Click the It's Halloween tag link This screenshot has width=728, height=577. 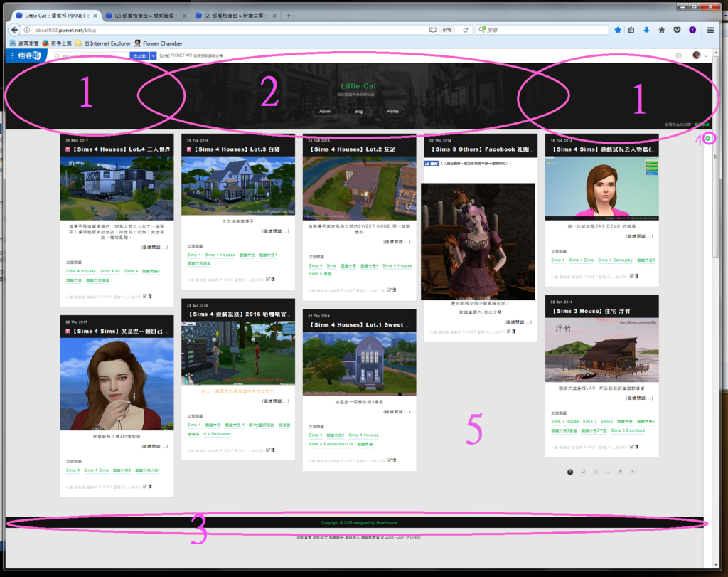tap(217, 434)
